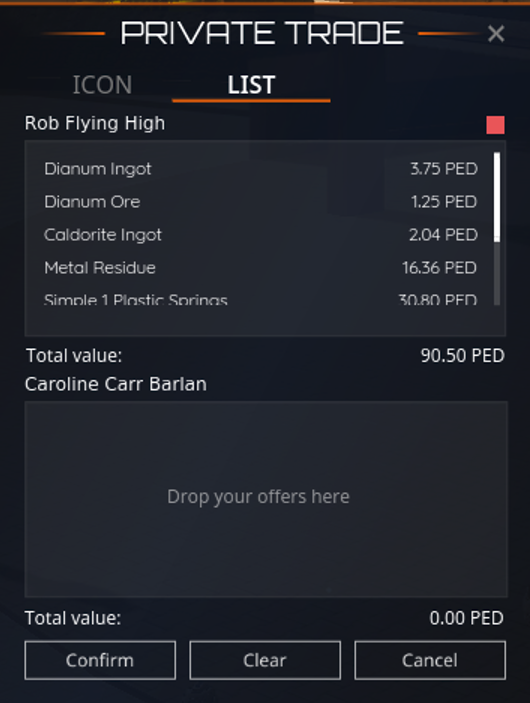The height and width of the screenshot is (703, 530).
Task: Select the Simple 1 Plastic Springs entry
Action: coord(261,299)
